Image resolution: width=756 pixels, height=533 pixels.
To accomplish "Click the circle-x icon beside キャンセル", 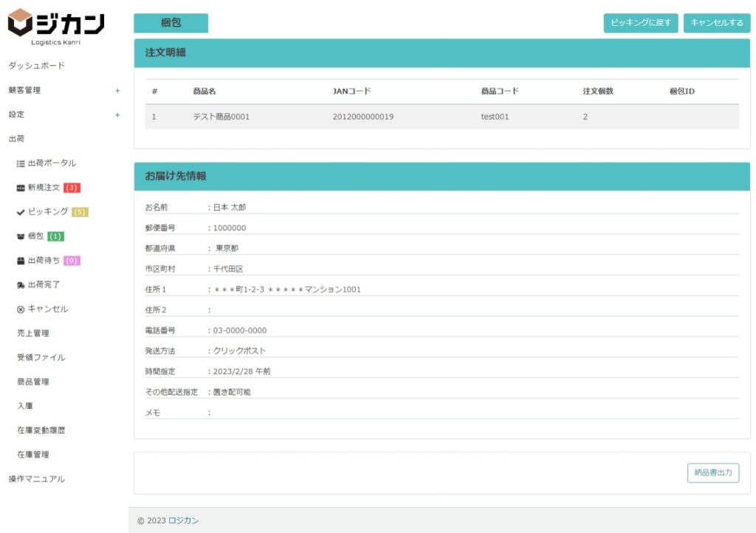I will tap(21, 309).
